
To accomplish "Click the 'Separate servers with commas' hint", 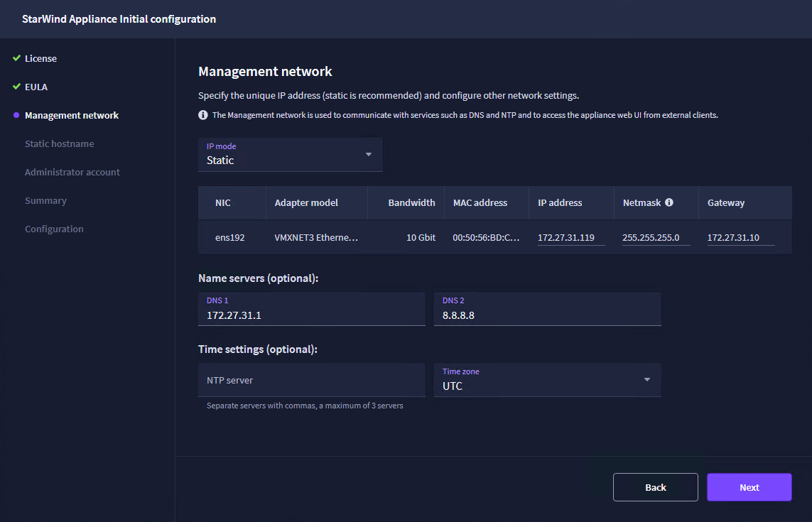I will [x=305, y=406].
